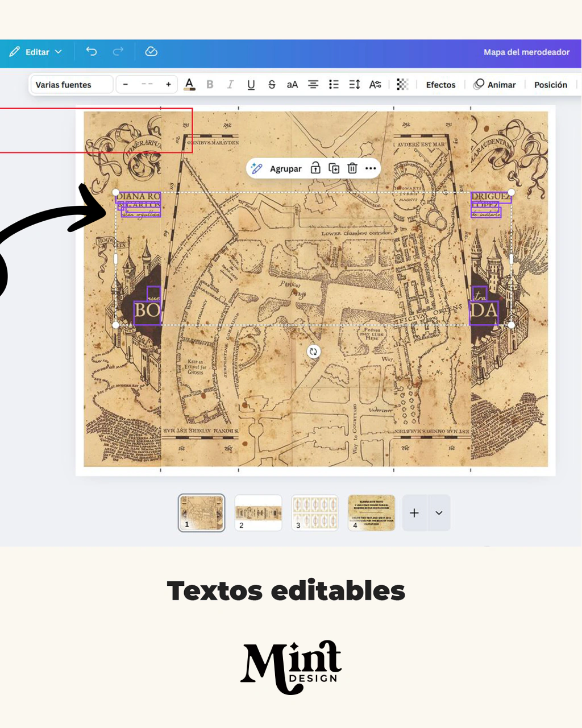582x728 pixels.
Task: Add a new page
Action: tap(414, 513)
